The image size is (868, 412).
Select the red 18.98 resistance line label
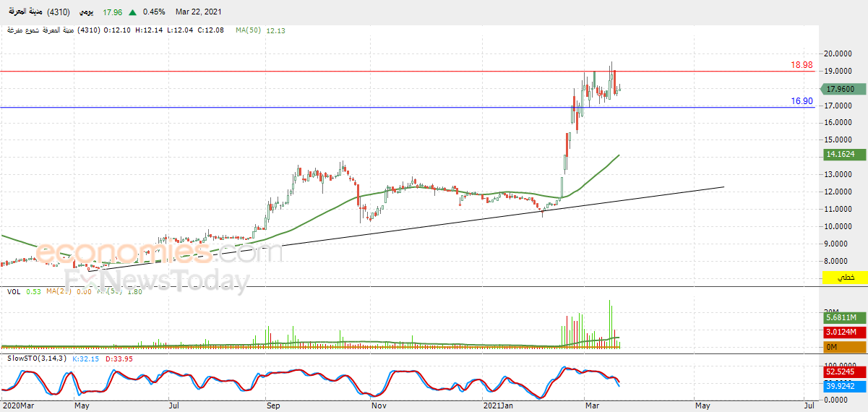coord(802,65)
